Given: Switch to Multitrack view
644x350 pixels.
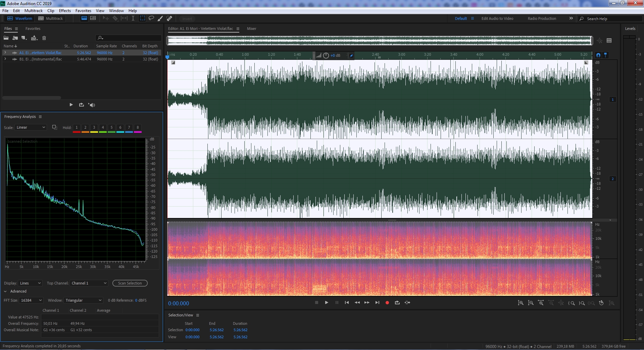Looking at the screenshot, I should point(51,18).
